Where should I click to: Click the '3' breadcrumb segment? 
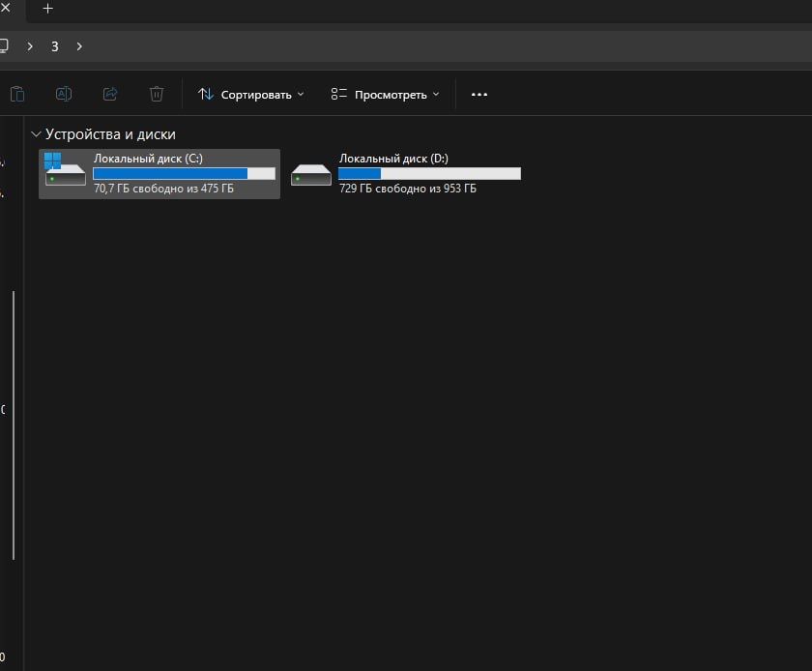[54, 46]
